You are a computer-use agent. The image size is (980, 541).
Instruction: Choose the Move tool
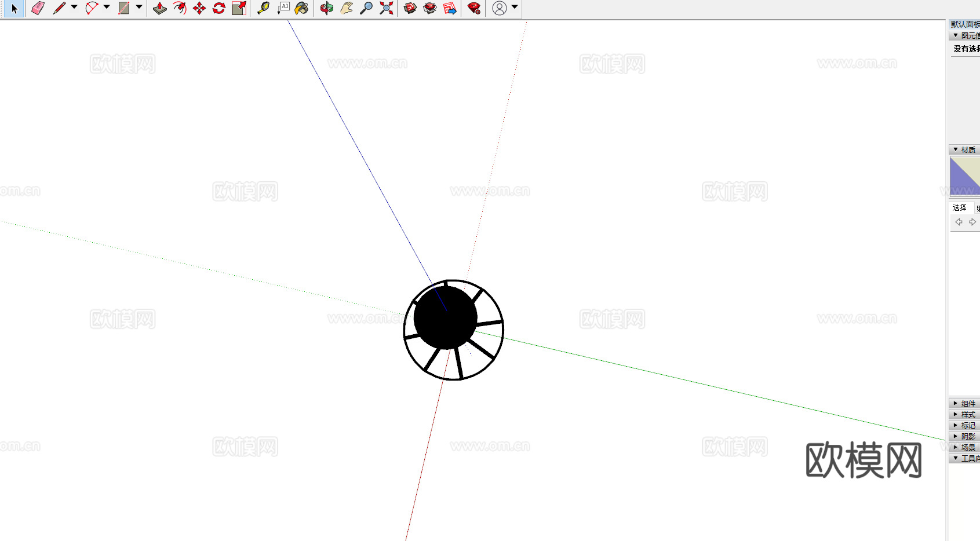[199, 8]
